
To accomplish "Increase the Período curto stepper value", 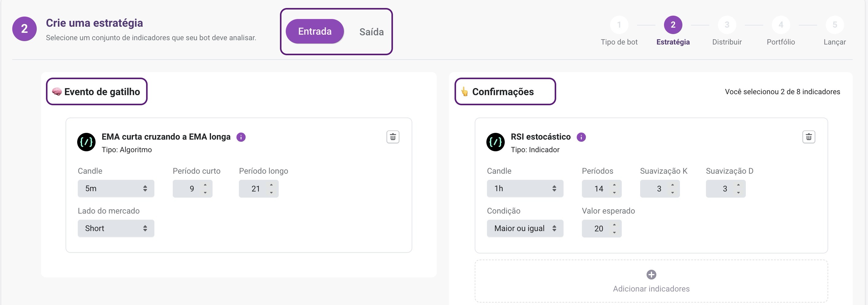I will [205, 185].
